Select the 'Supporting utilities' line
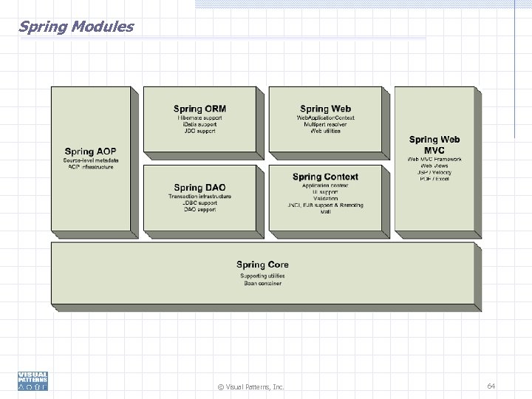The height and width of the screenshot is (399, 532). pyautogui.click(x=262, y=276)
